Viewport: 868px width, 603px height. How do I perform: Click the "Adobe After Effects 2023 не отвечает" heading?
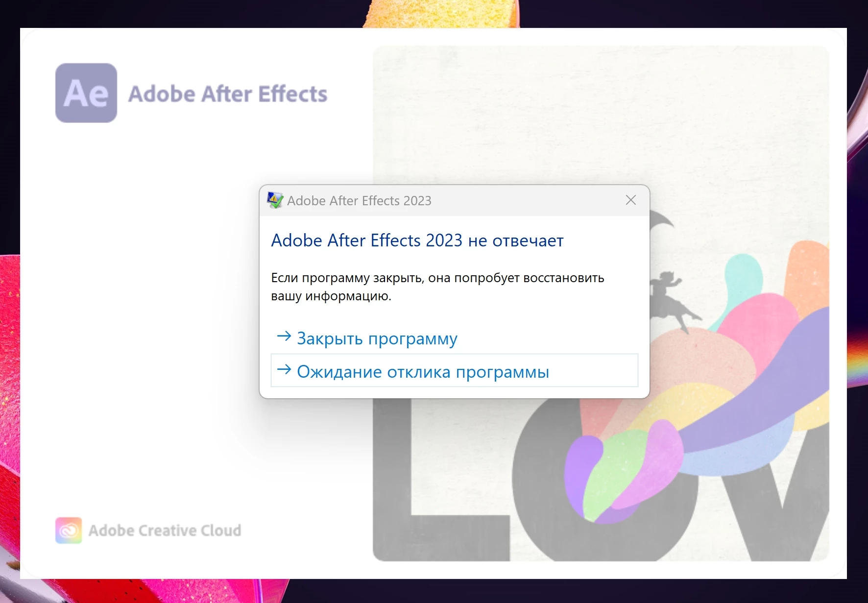[x=417, y=241]
